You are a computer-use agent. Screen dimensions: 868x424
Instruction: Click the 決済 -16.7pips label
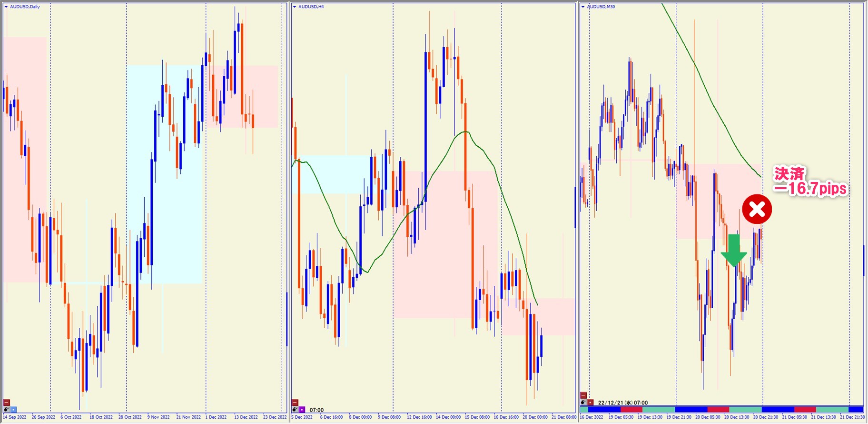(809, 182)
